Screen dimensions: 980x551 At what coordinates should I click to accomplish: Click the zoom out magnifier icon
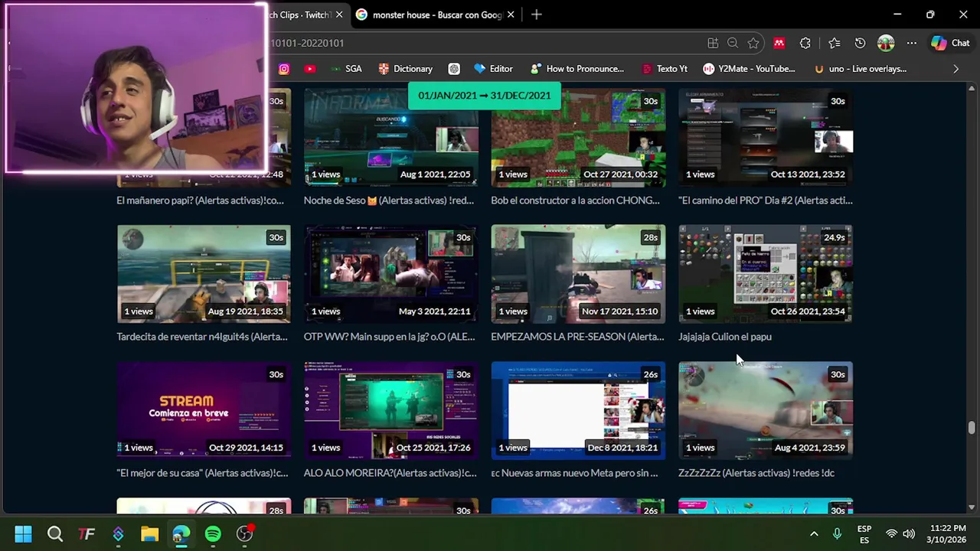click(x=733, y=44)
